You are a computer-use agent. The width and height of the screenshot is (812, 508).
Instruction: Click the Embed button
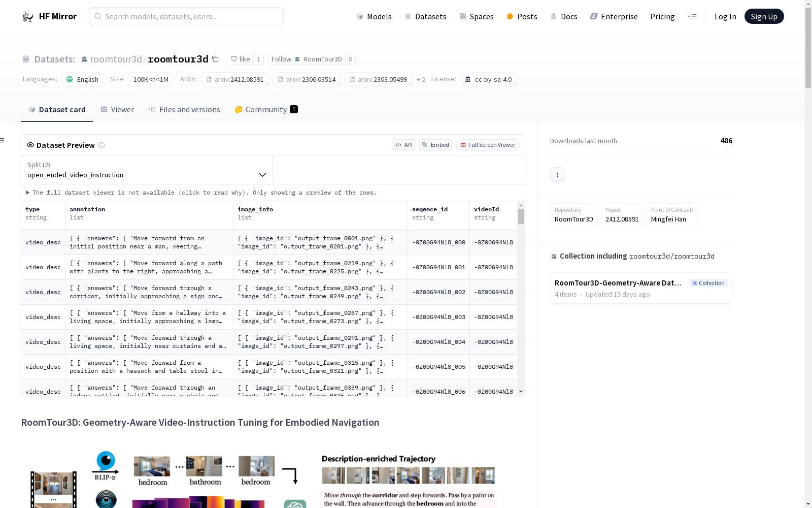435,145
